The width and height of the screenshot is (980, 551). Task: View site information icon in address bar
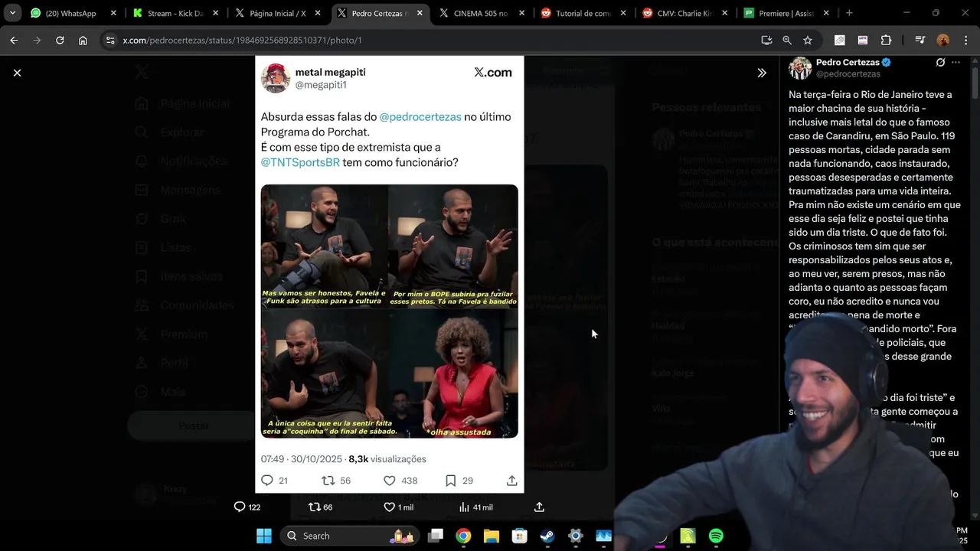point(110,41)
